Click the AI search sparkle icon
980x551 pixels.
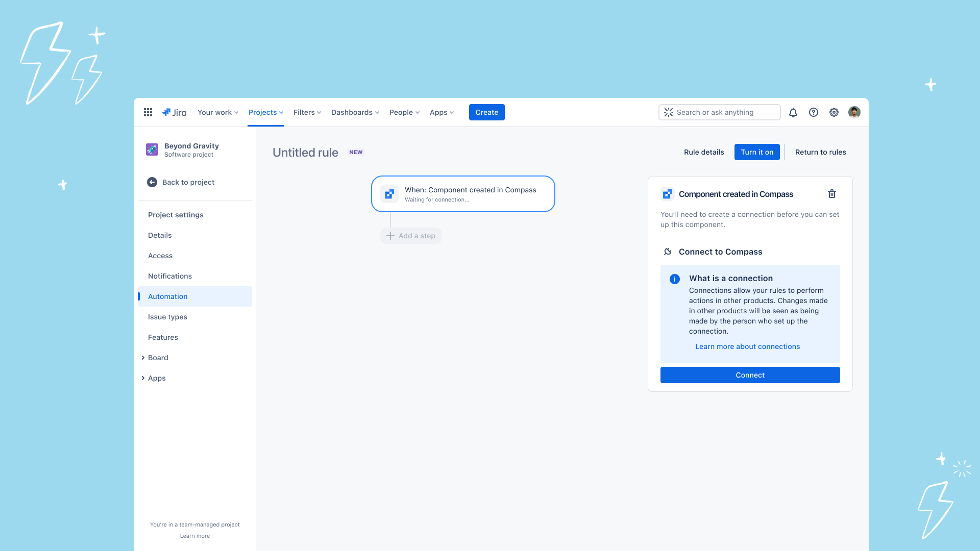(669, 112)
